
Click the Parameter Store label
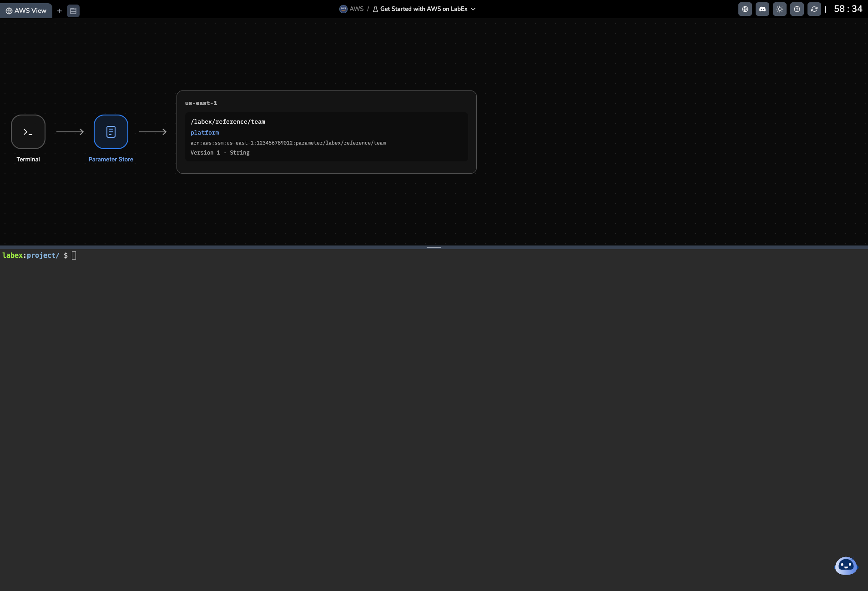111,160
